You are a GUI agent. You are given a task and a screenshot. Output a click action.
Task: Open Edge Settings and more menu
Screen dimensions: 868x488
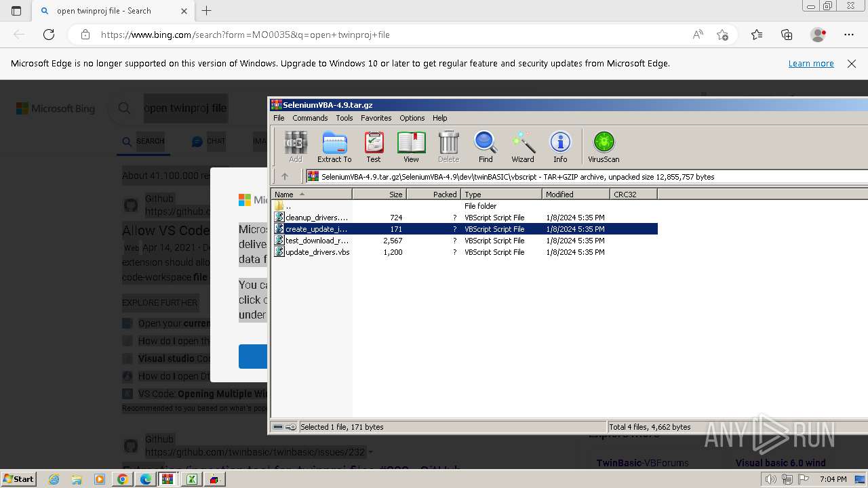(x=849, y=35)
